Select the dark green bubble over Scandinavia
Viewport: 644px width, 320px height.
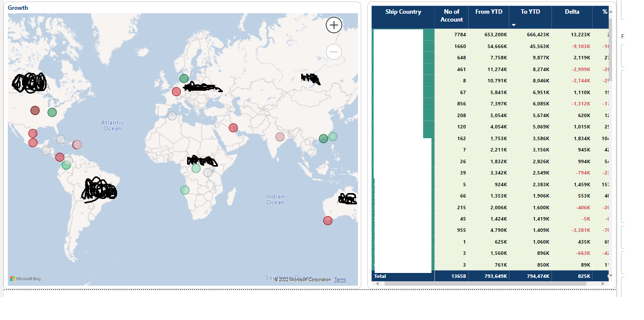(184, 78)
